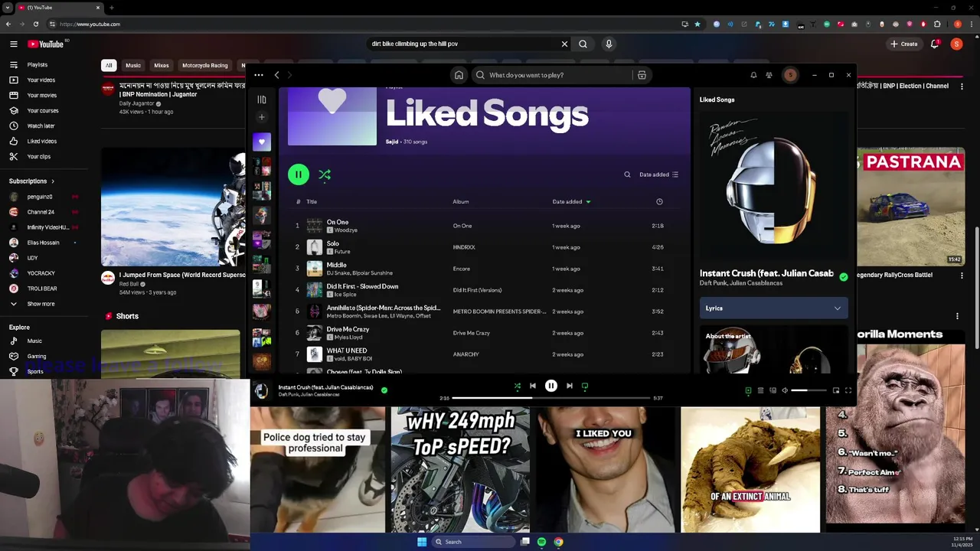Screen dimensions: 980x551
Task: Skip to previous track in Spotify
Action: pos(533,386)
